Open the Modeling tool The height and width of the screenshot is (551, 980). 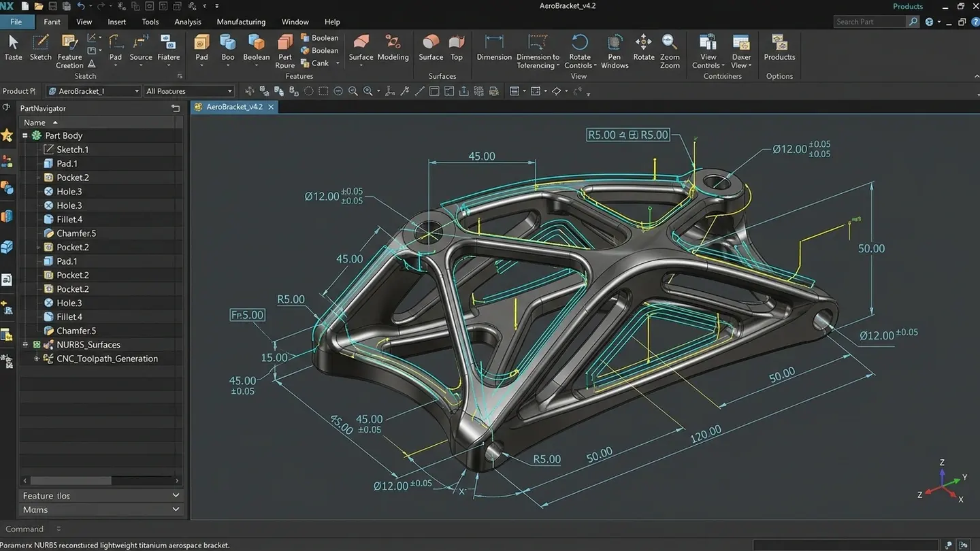(x=393, y=48)
